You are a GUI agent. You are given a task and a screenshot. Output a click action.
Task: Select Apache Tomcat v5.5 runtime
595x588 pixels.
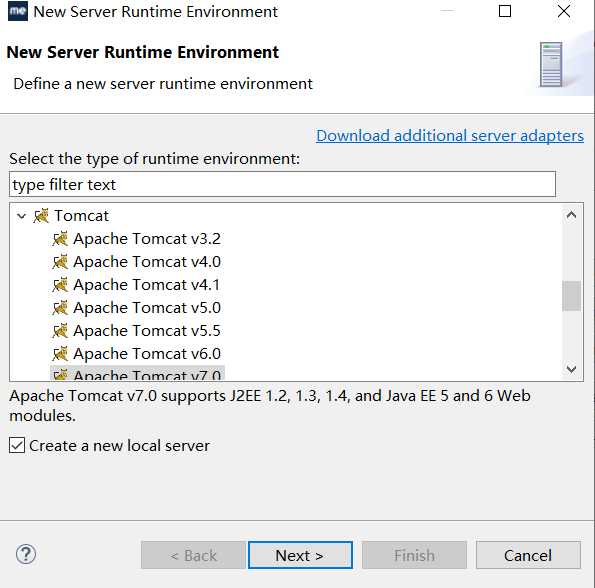click(147, 330)
